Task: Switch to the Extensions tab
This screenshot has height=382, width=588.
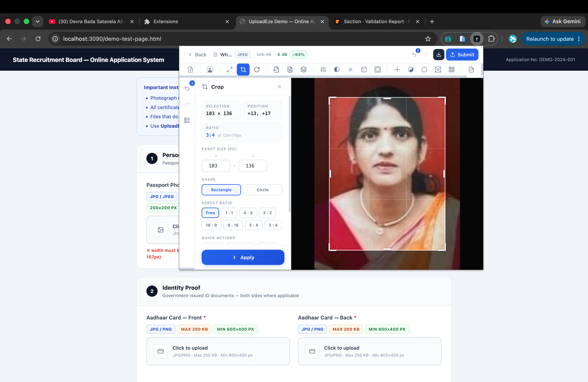Action: pos(187,21)
